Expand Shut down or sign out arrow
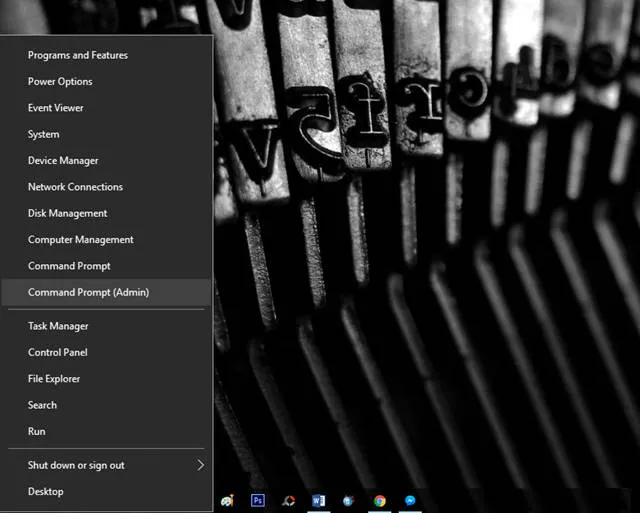Viewport: 640px width, 513px height. tap(200, 465)
